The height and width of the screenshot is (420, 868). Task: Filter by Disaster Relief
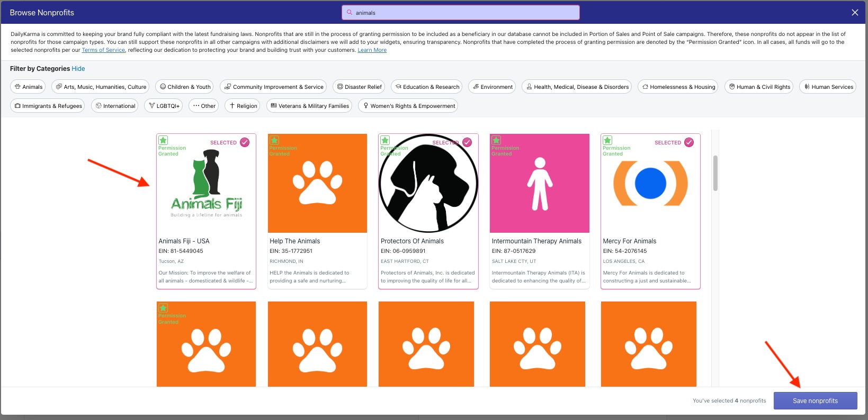pos(359,87)
